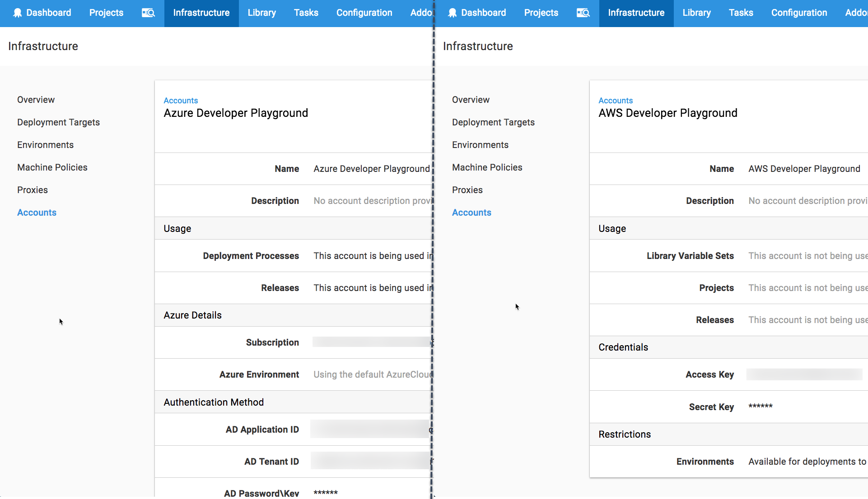Click the Proxies item in right sidebar
The height and width of the screenshot is (499, 868).
pyautogui.click(x=467, y=189)
